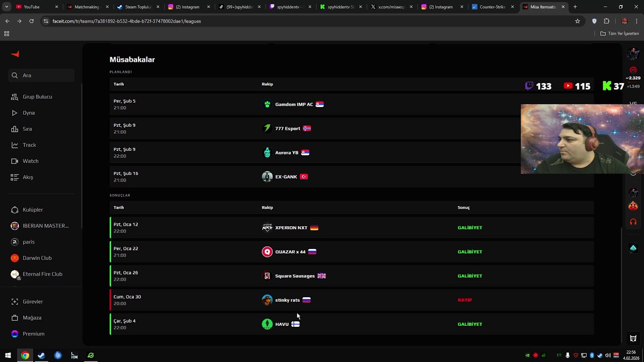The image size is (644, 362).
Task: Click the Square Sausages team logo
Action: pos(267,276)
